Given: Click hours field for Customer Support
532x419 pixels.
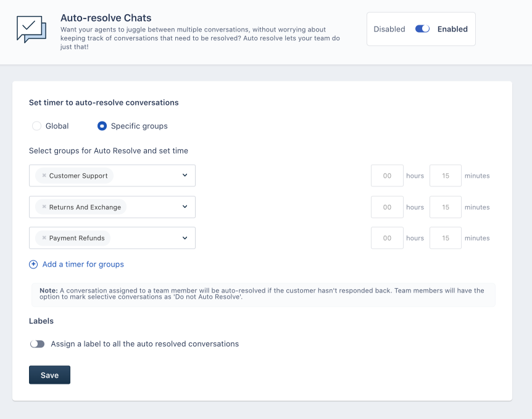Looking at the screenshot, I should [387, 176].
